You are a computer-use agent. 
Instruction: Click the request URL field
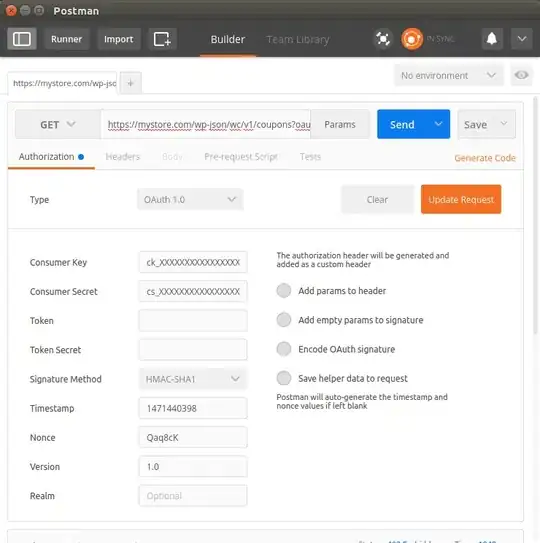206,124
